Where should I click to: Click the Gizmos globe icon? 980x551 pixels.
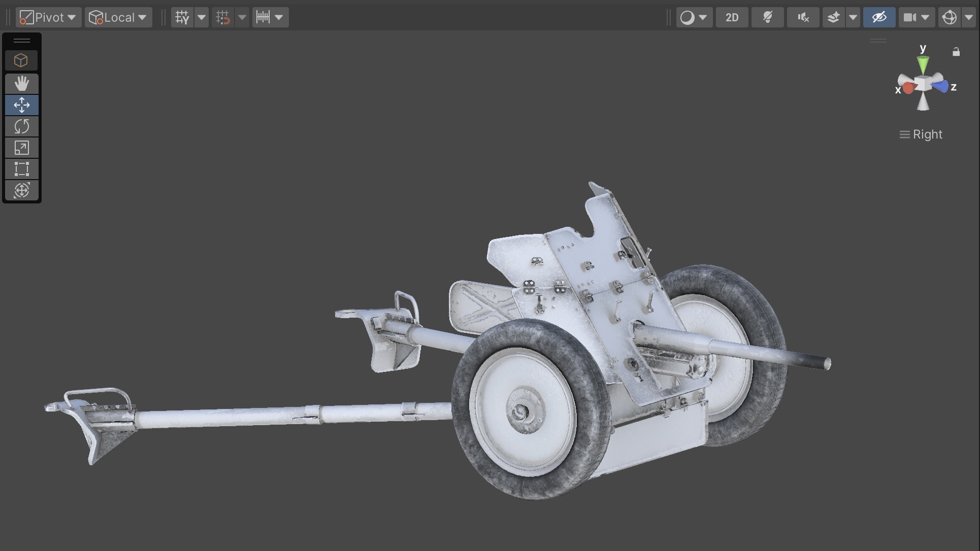pos(949,17)
